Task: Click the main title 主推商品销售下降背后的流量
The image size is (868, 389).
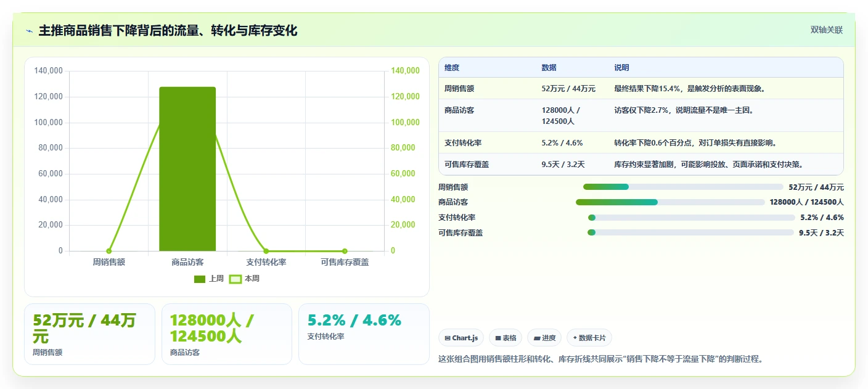Action: 168,30
